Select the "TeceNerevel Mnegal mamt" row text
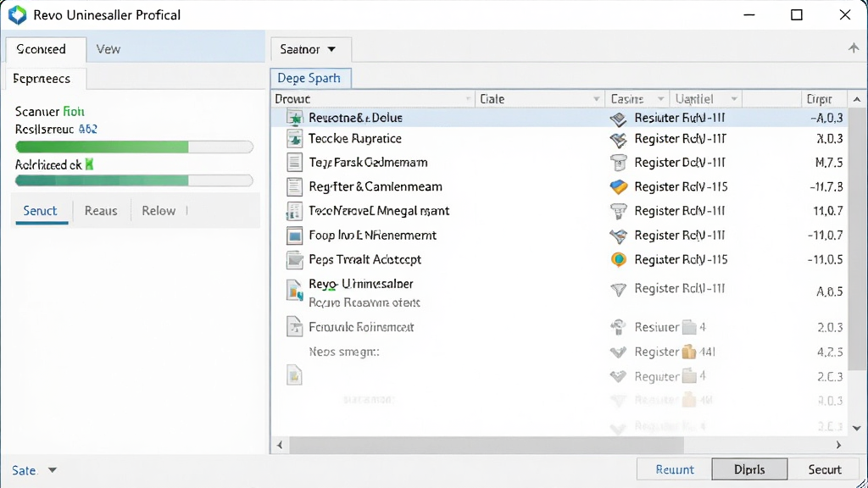This screenshot has width=868, height=488. click(379, 211)
